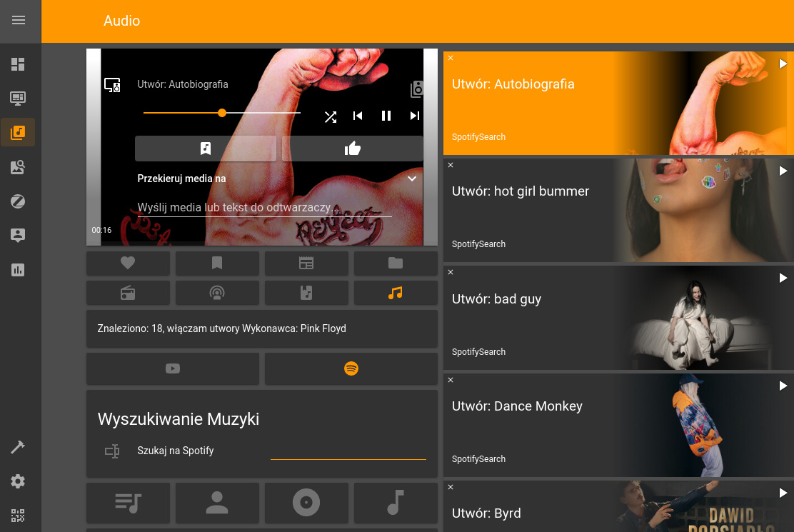This screenshot has width=794, height=532.
Task: Open the podcast tile
Action: click(x=217, y=293)
